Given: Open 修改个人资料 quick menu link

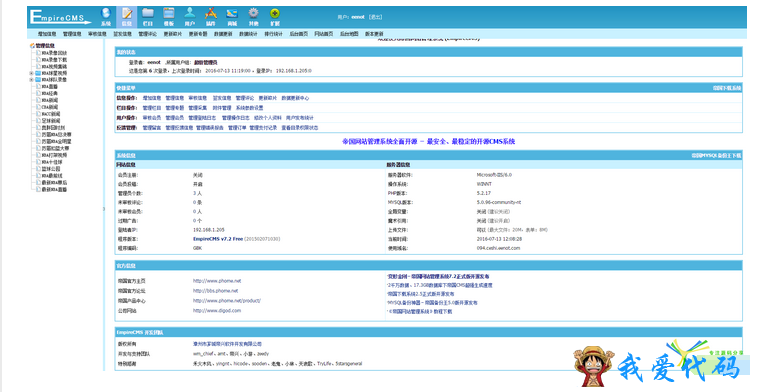Looking at the screenshot, I should [267, 118].
